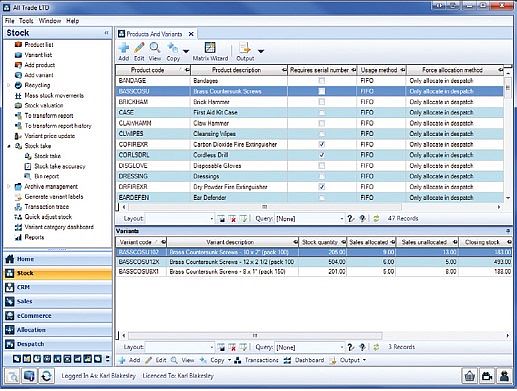The width and height of the screenshot is (517, 391).
Task: Open the Output dropdown arrow in top toolbar
Action: coord(261,51)
